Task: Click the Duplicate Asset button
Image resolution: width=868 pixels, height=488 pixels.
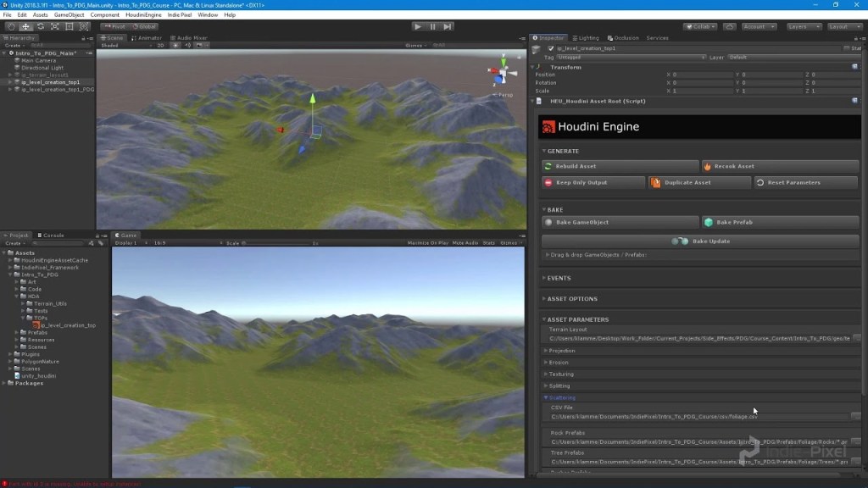Action: [x=699, y=183]
